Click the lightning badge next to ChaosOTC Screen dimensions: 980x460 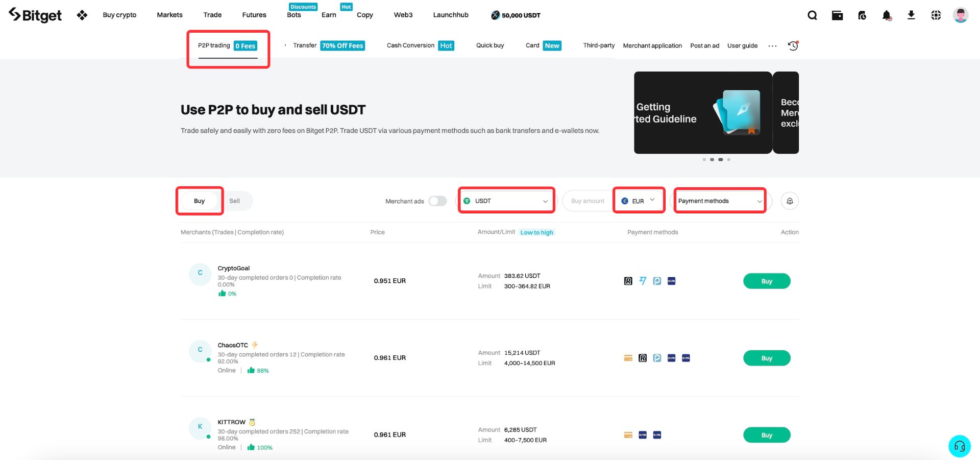tap(255, 345)
